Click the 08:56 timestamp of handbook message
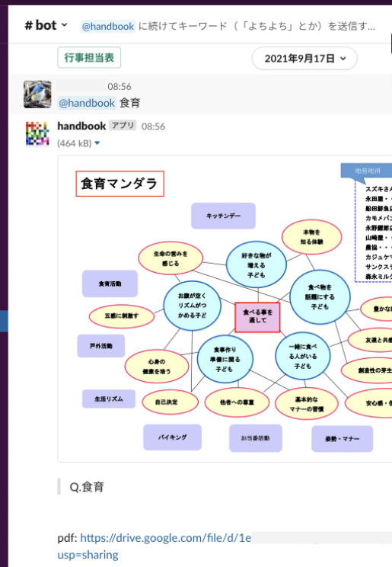 153,127
